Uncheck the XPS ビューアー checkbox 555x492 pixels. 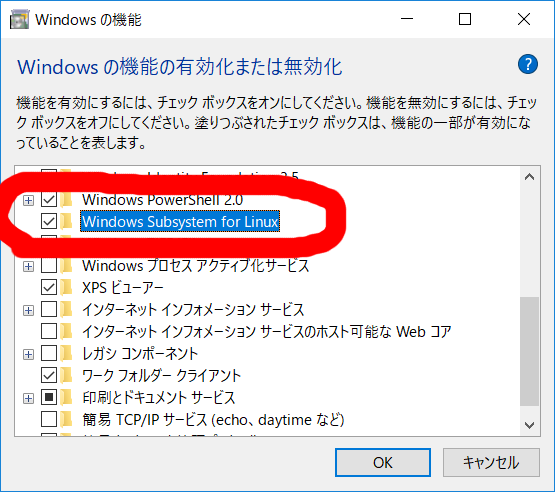coord(49,287)
